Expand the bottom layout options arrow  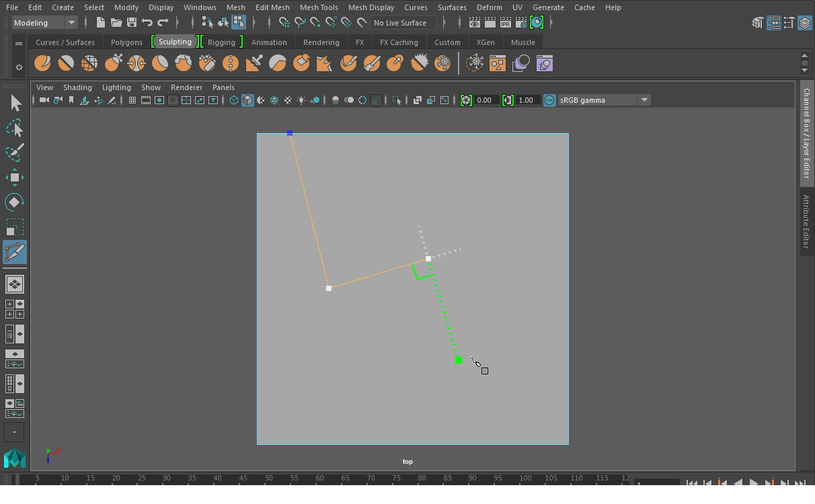[x=14, y=432]
